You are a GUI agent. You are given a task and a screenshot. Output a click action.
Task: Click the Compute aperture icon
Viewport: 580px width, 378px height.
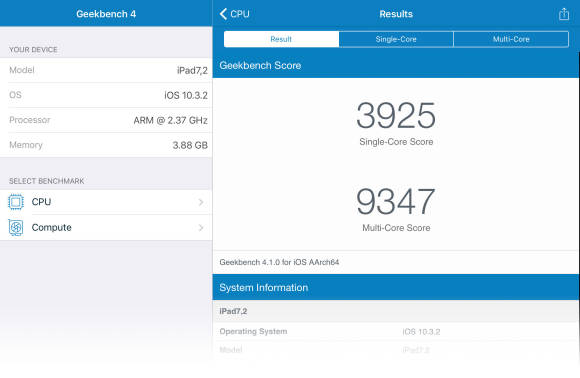[x=16, y=227]
